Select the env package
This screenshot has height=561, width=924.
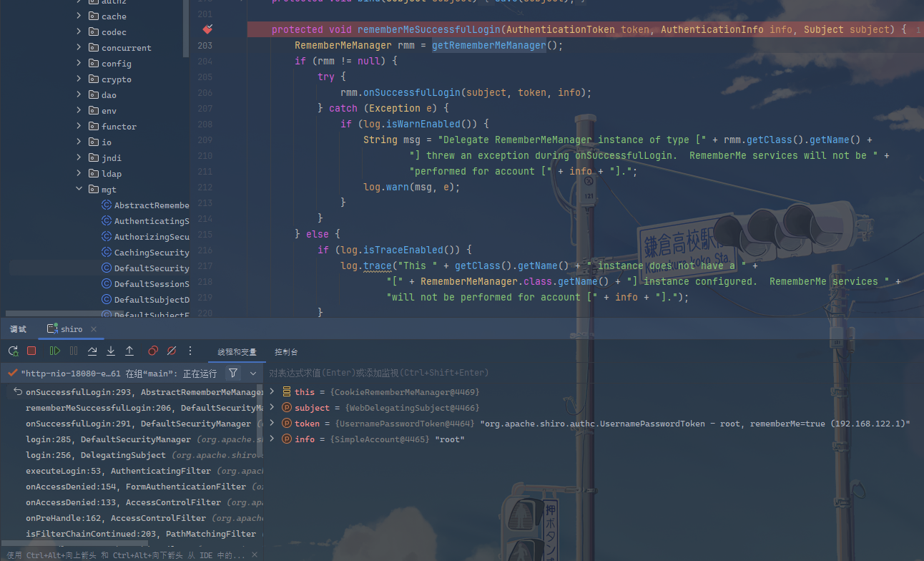click(x=102, y=111)
